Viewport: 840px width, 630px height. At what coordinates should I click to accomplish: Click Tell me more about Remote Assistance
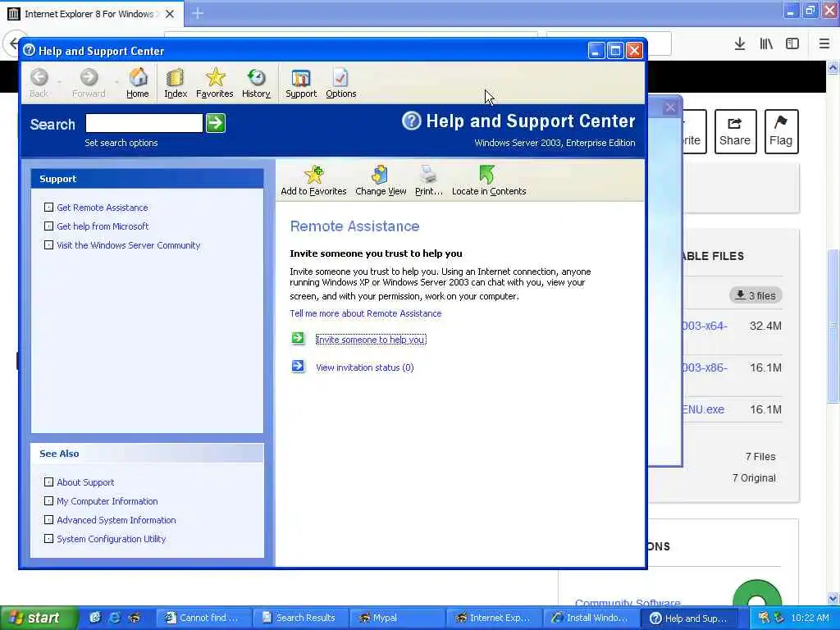pos(365,313)
